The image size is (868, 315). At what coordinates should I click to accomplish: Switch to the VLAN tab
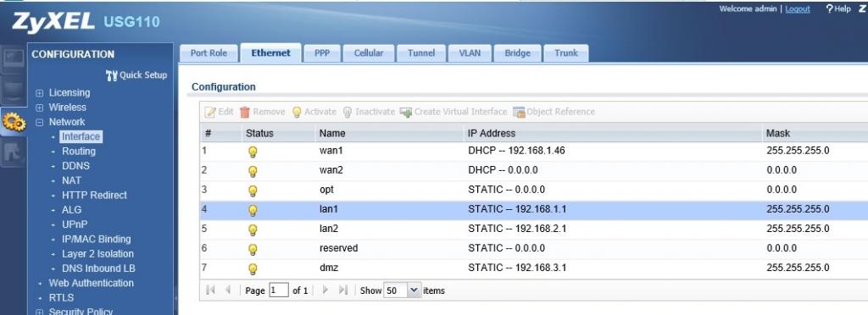pos(470,53)
